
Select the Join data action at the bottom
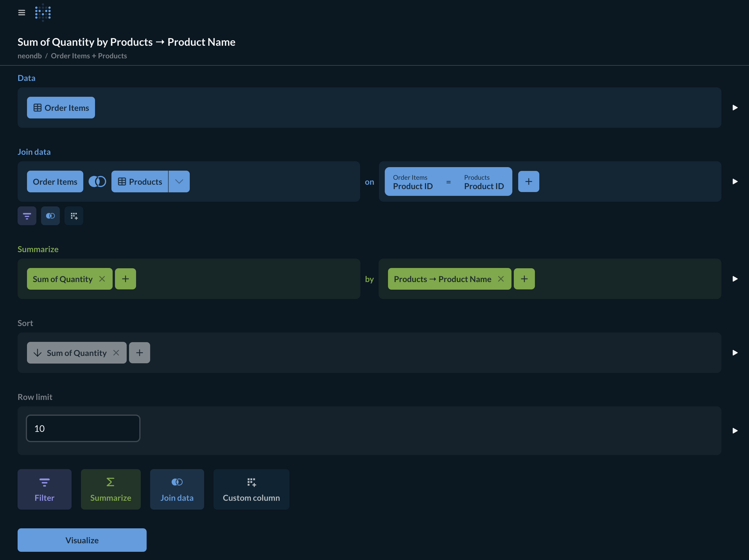[x=177, y=489]
